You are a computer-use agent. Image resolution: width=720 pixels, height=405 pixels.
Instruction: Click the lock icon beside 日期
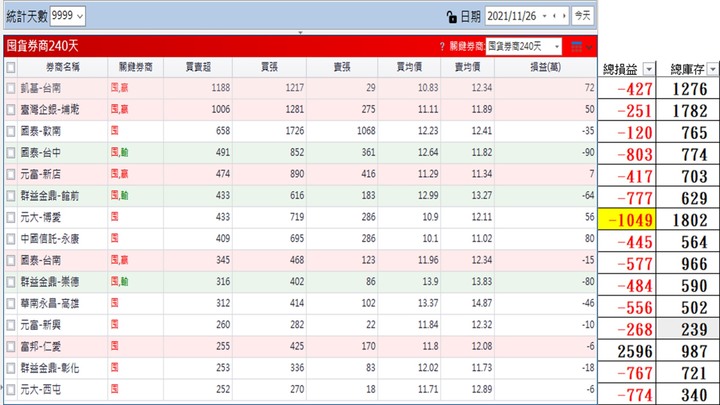pyautogui.click(x=451, y=17)
